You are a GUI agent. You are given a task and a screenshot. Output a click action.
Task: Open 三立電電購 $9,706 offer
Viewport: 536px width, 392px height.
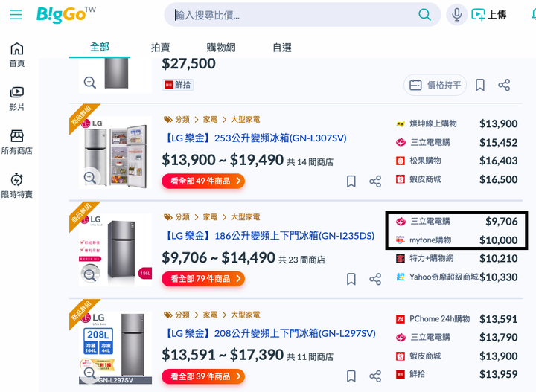(456, 221)
